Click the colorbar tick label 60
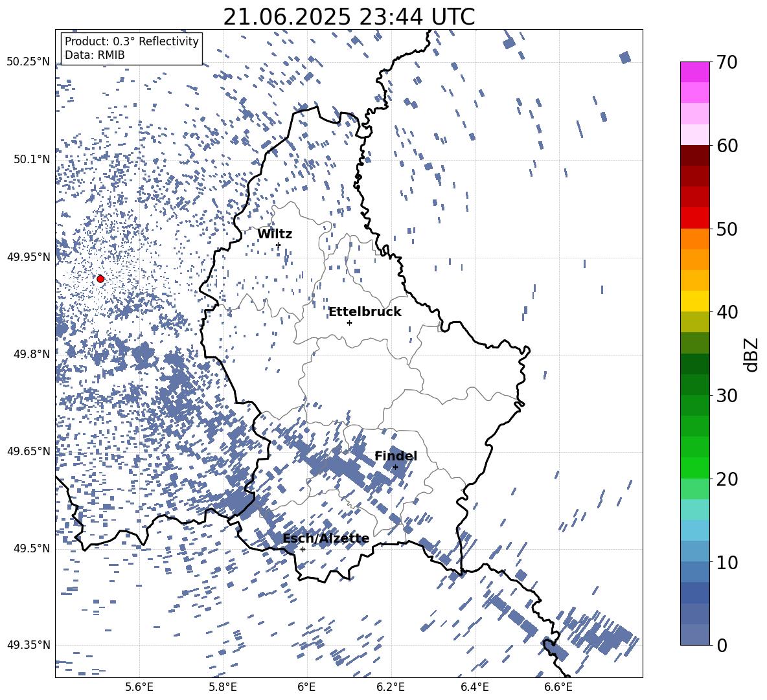Screen dimensions: 767x700 tap(727, 146)
